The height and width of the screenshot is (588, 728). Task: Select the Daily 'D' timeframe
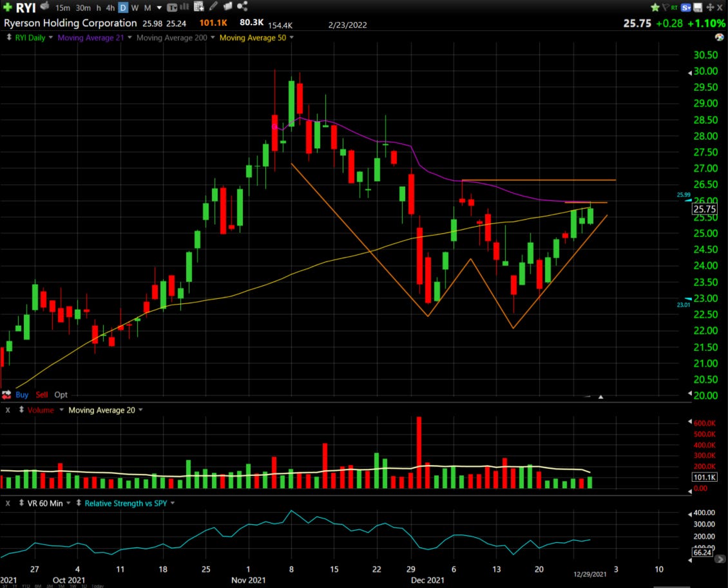122,8
